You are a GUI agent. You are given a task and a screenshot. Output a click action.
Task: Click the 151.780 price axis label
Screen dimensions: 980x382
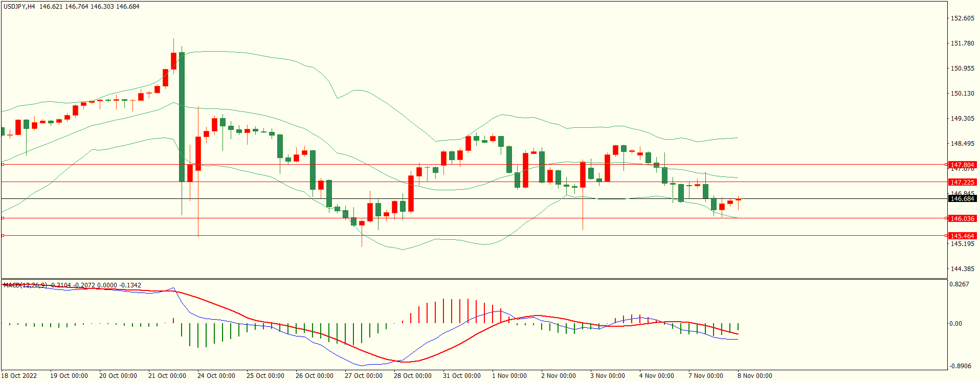(962, 43)
